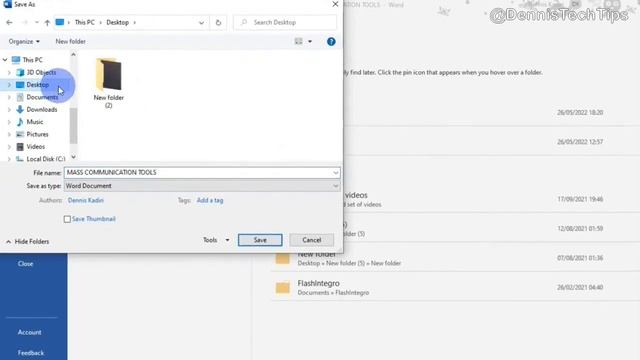Click the Cancel button
The image size is (640, 360).
point(312,240)
